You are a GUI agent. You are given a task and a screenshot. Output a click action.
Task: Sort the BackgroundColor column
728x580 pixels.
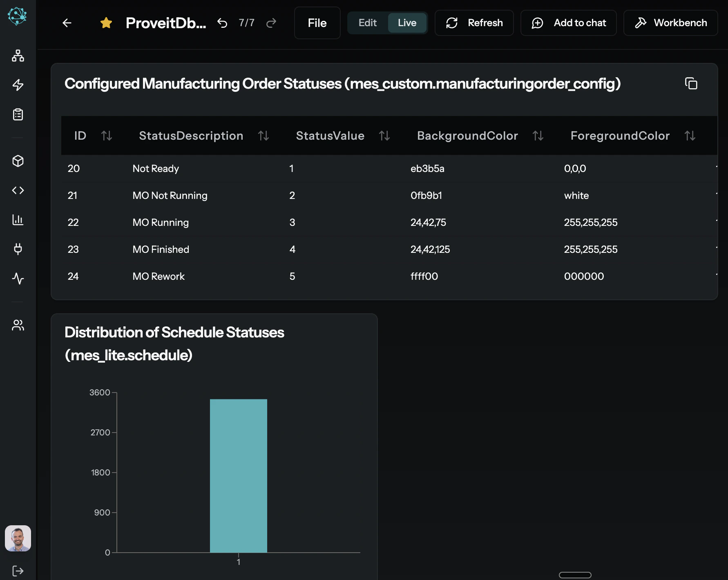tap(538, 136)
